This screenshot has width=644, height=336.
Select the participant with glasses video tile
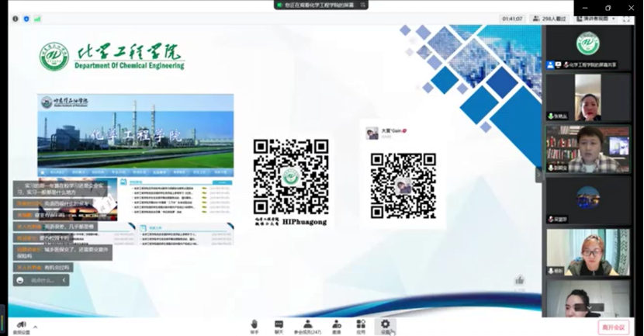click(587, 251)
